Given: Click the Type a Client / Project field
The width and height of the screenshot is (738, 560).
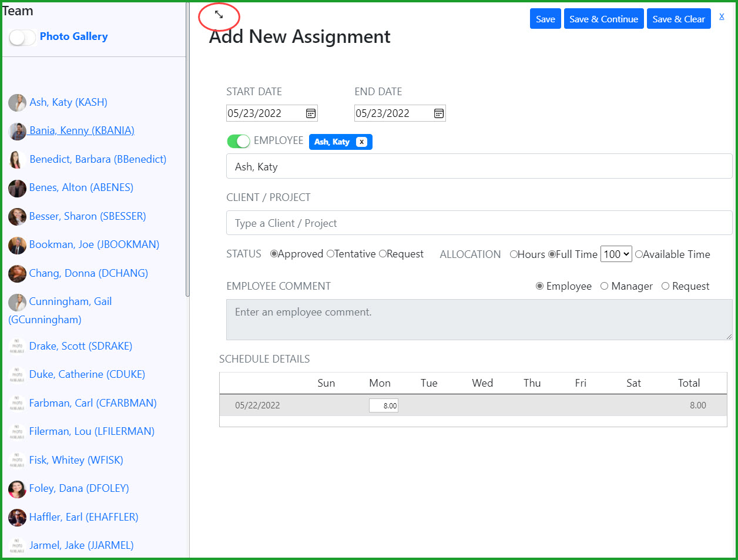Looking at the screenshot, I should (x=479, y=223).
